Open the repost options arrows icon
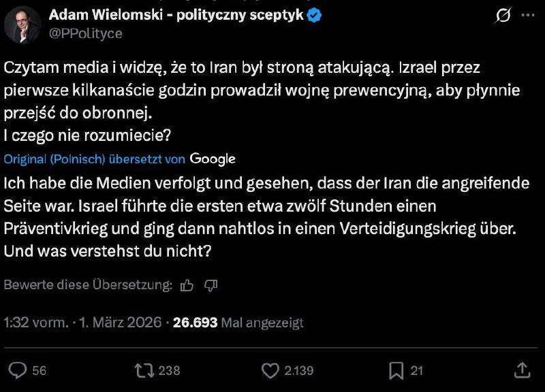The image size is (545, 392). 144,370
